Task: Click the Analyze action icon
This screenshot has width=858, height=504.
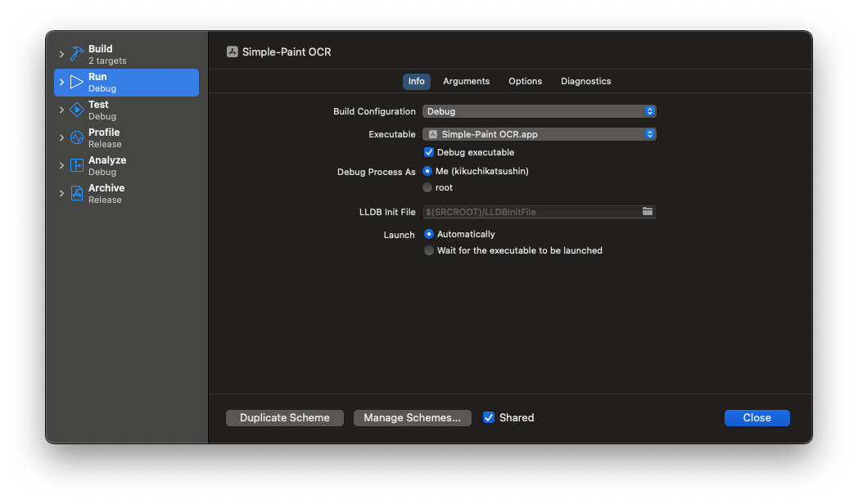Action: click(77, 165)
